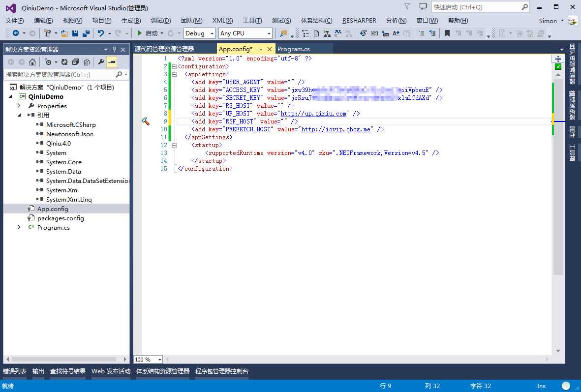This screenshot has height=392, width=581.
Task: Click the Refresh icon in Solution Explorer
Action: coord(64,62)
